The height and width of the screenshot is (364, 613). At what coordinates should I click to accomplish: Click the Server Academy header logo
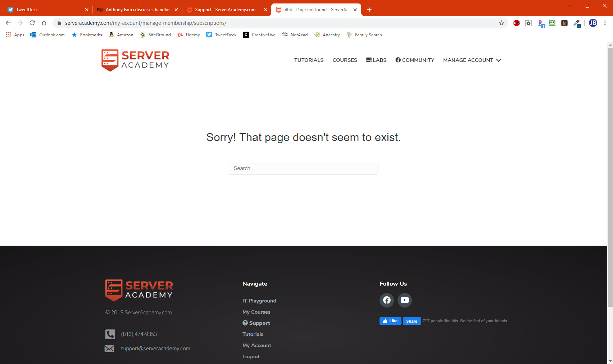[x=135, y=60]
